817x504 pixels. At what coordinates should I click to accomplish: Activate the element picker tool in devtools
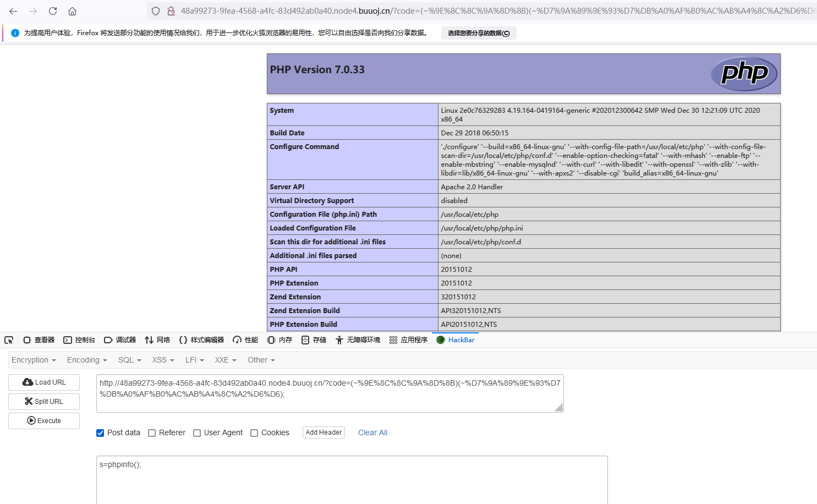9,340
